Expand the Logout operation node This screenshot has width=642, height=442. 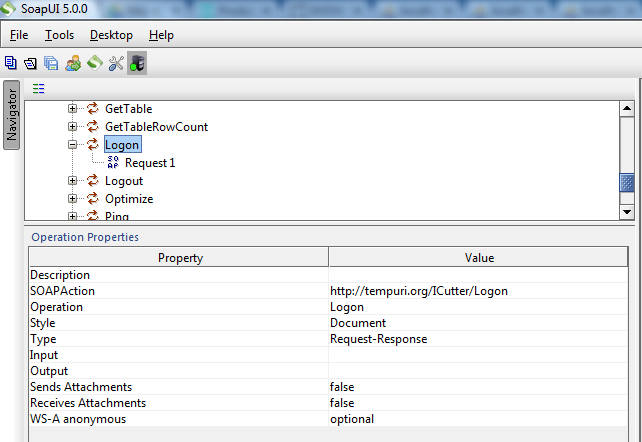click(73, 181)
